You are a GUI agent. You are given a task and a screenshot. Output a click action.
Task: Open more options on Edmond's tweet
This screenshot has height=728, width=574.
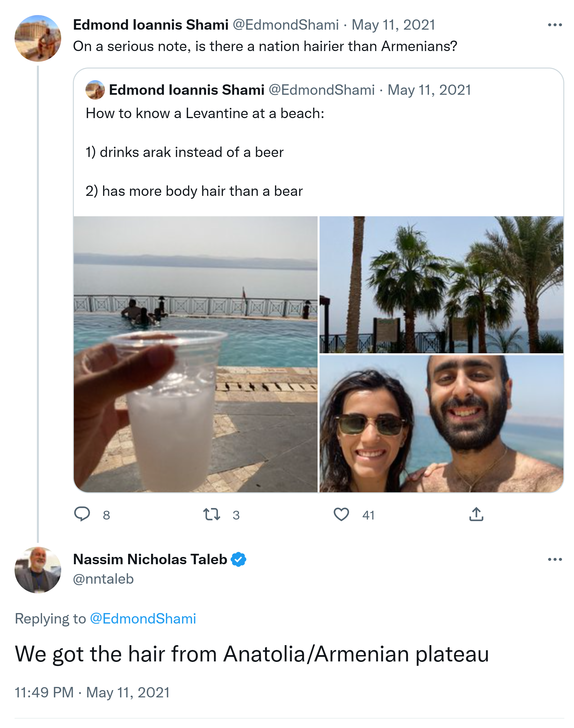555,25
